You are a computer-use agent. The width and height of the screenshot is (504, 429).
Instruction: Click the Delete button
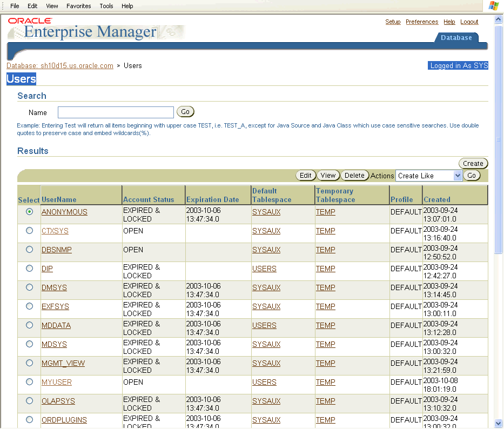point(354,176)
